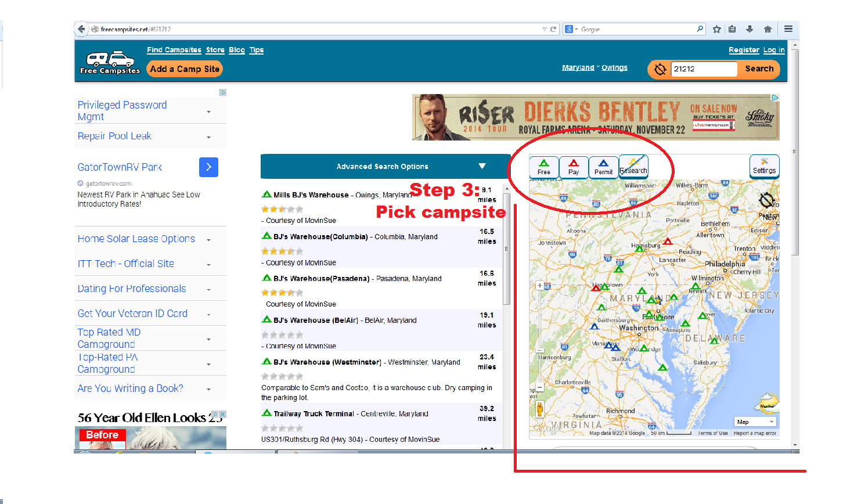Click Report a map error link
Image resolution: width=843 pixels, height=504 pixels.
755,433
